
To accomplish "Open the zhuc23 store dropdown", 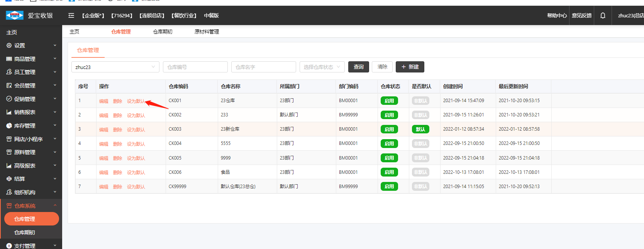I will coord(115,67).
